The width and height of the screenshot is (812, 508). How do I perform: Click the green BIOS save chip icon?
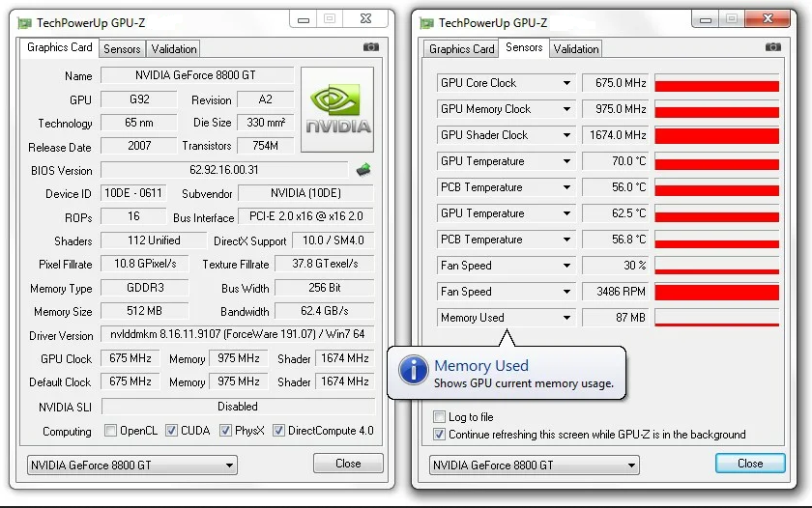pos(363,169)
